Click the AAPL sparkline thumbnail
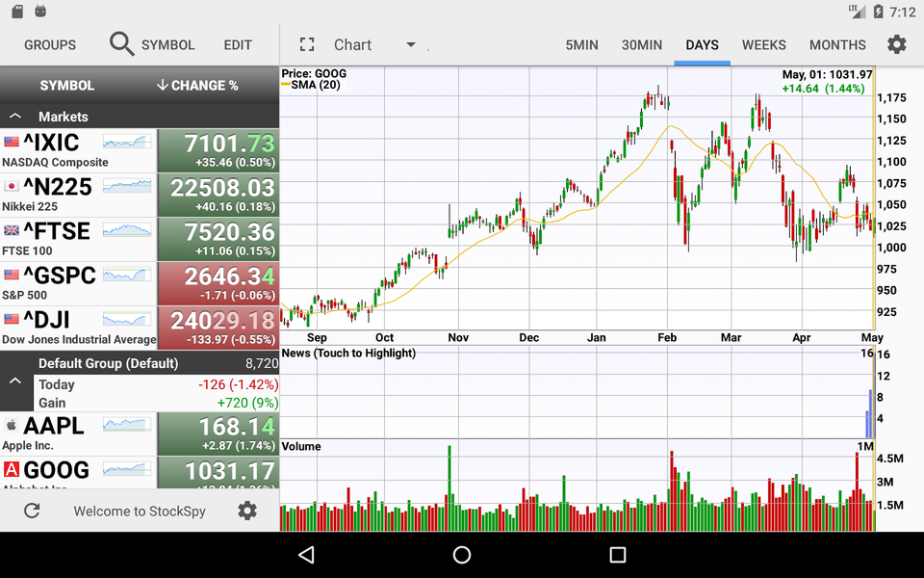Viewport: 924px width, 578px height. [x=125, y=422]
